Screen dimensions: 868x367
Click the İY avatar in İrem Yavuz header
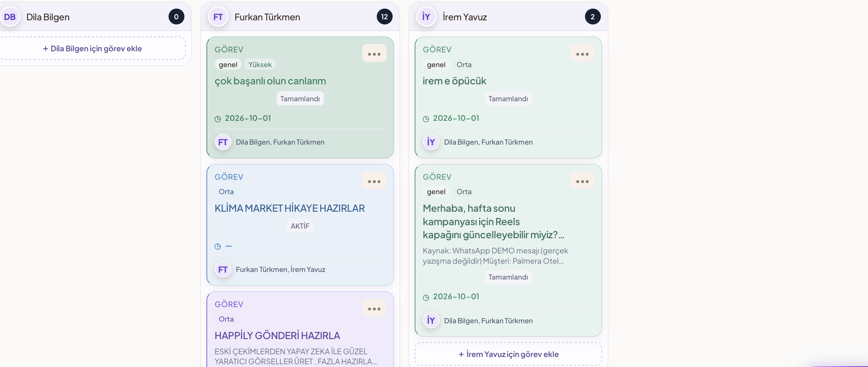click(x=426, y=17)
